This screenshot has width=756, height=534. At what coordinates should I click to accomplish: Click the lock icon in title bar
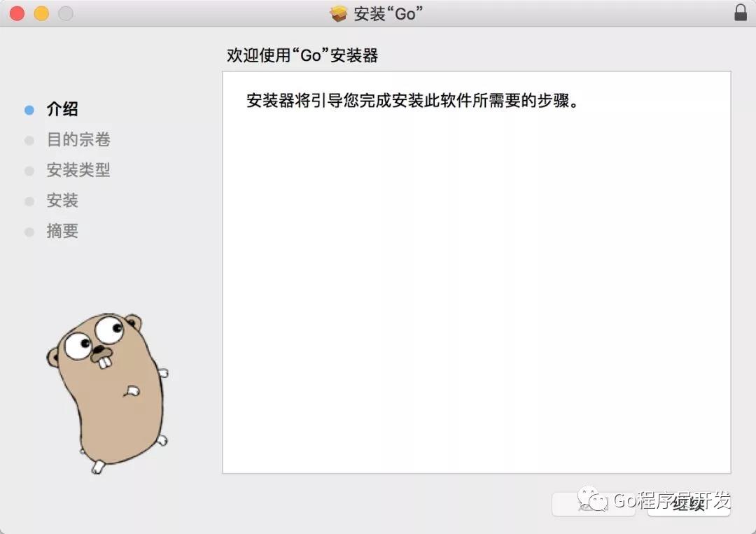coord(740,13)
